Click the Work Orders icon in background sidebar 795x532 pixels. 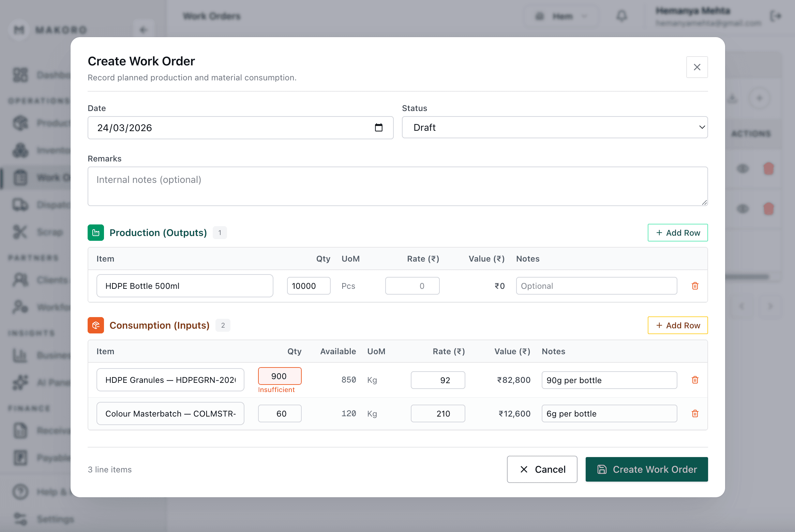(x=20, y=177)
